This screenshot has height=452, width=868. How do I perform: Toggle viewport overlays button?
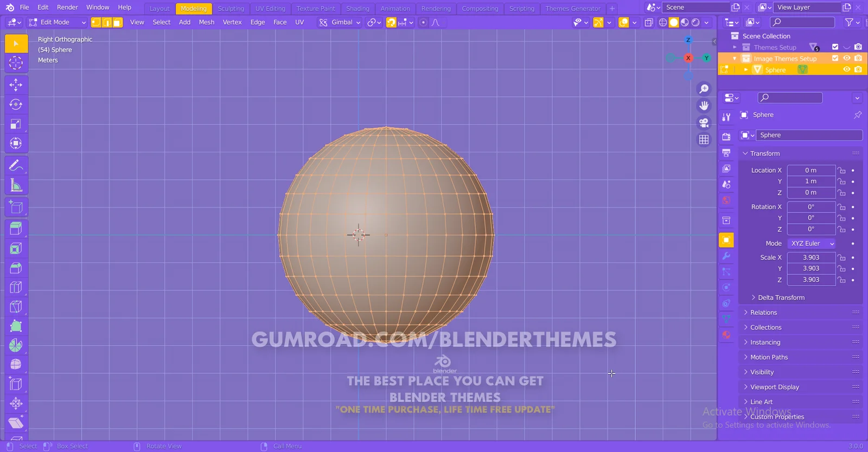tap(624, 22)
